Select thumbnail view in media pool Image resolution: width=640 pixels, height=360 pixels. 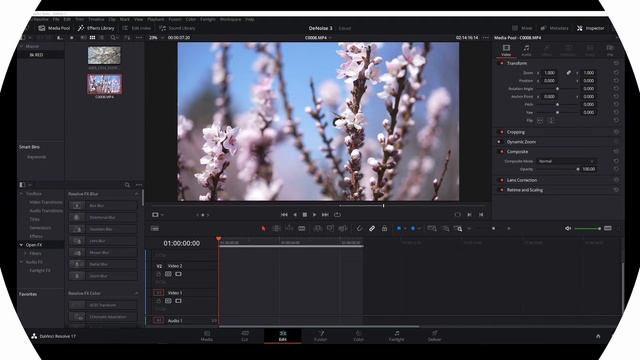click(x=93, y=38)
